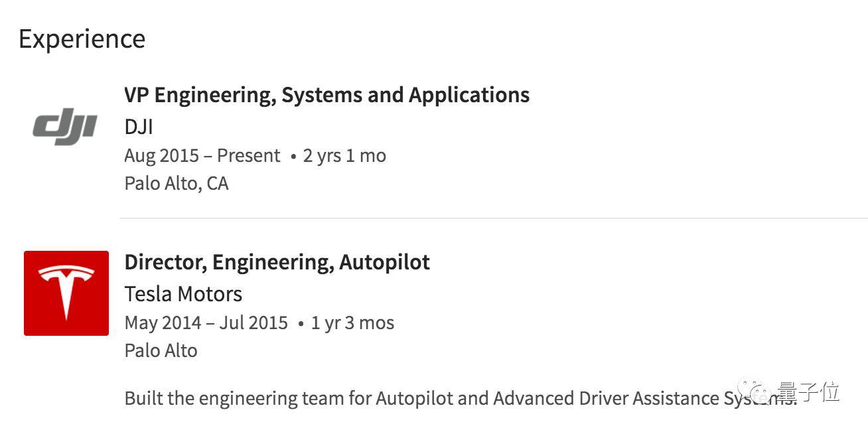Open the VP Engineering, Systems and Applications title
The width and height of the screenshot is (868, 430).
tap(326, 95)
